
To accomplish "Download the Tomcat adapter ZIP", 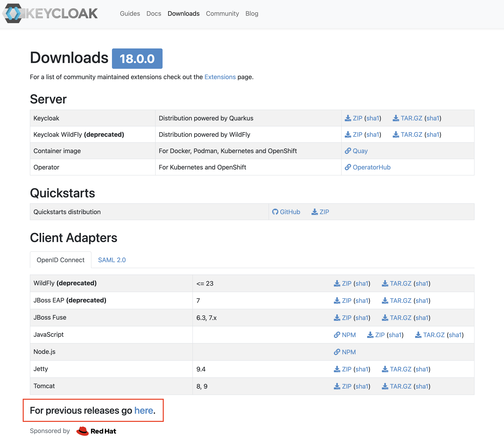I will pyautogui.click(x=346, y=386).
